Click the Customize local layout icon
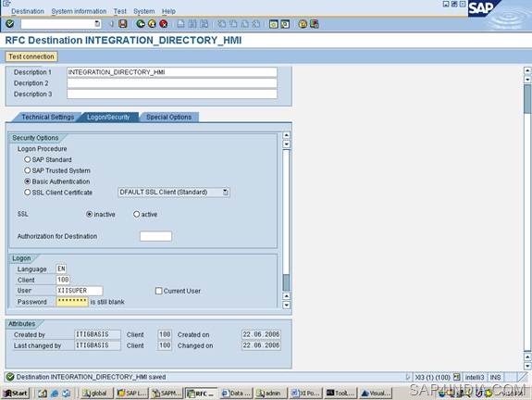 point(315,24)
